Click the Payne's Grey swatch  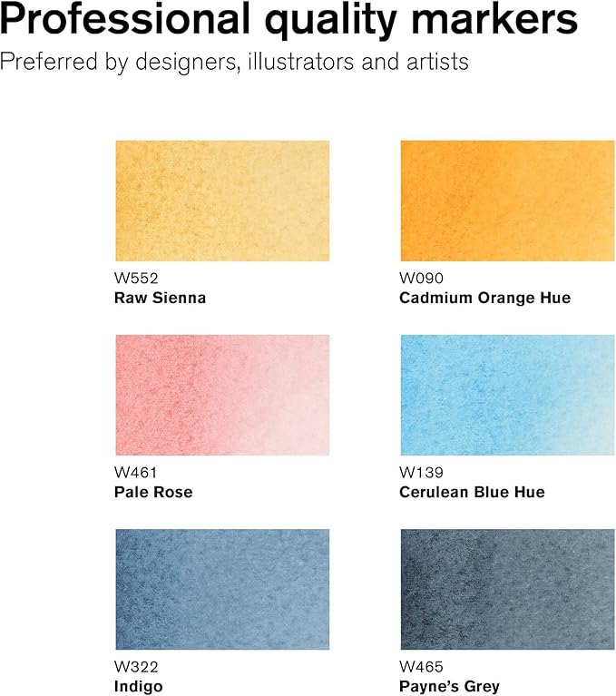tap(507, 589)
